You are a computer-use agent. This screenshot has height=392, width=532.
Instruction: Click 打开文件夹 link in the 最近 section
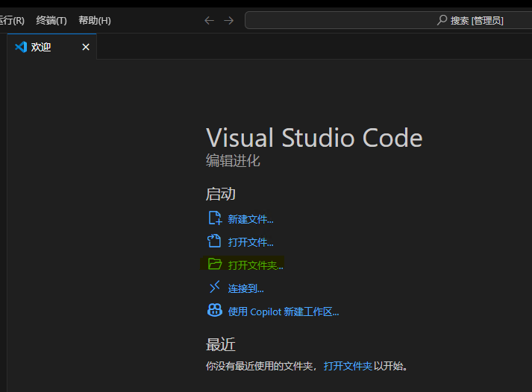(x=348, y=366)
